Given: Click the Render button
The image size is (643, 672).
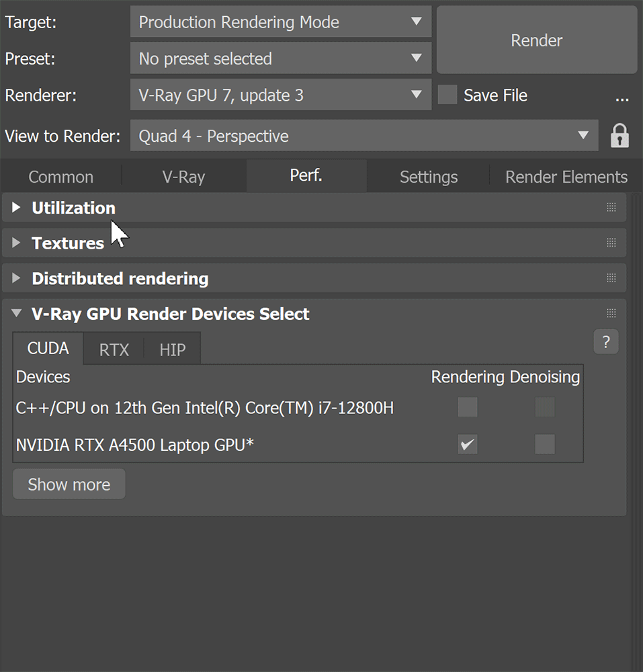Looking at the screenshot, I should 537,40.
